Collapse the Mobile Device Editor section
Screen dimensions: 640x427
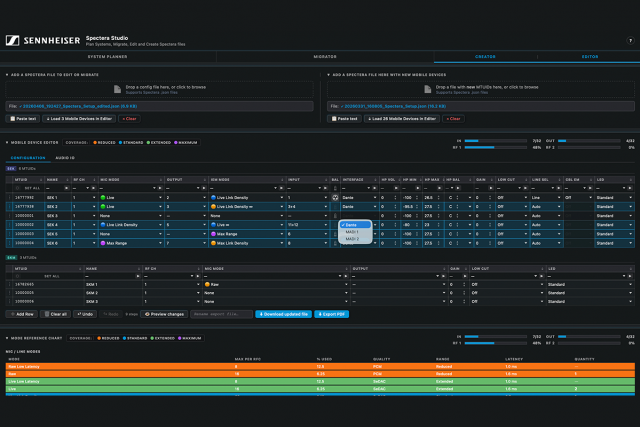click(x=7, y=143)
